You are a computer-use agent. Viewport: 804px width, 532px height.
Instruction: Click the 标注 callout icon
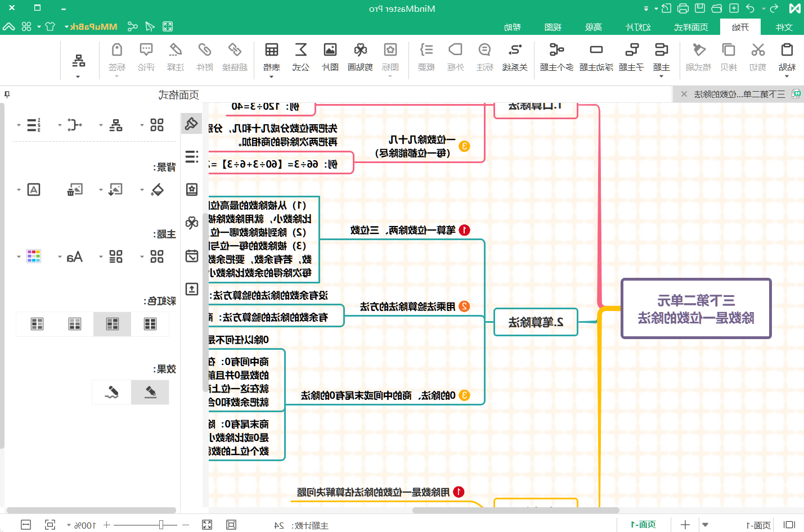(x=484, y=49)
